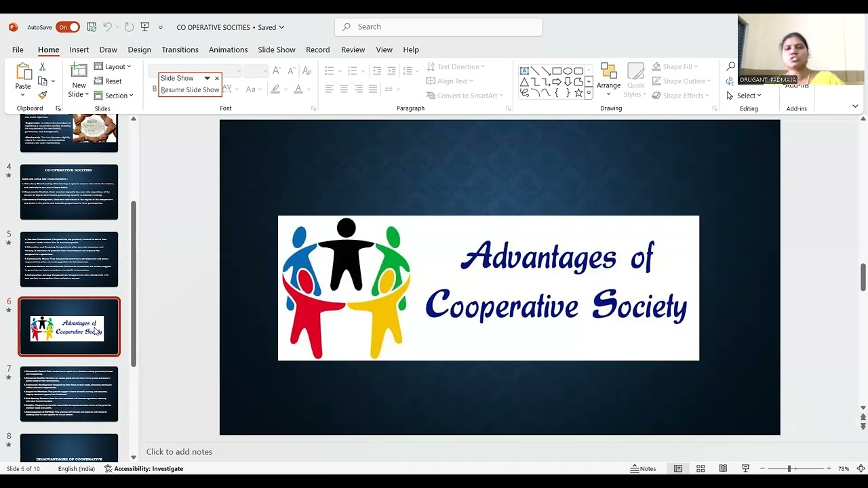
Task: Select slide 5 thumbnail
Action: coord(69,260)
